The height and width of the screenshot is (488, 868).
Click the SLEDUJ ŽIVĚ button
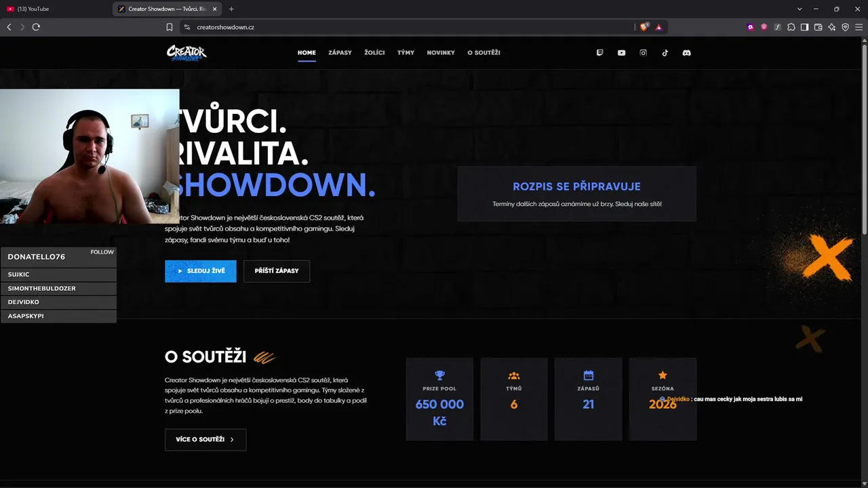point(201,271)
